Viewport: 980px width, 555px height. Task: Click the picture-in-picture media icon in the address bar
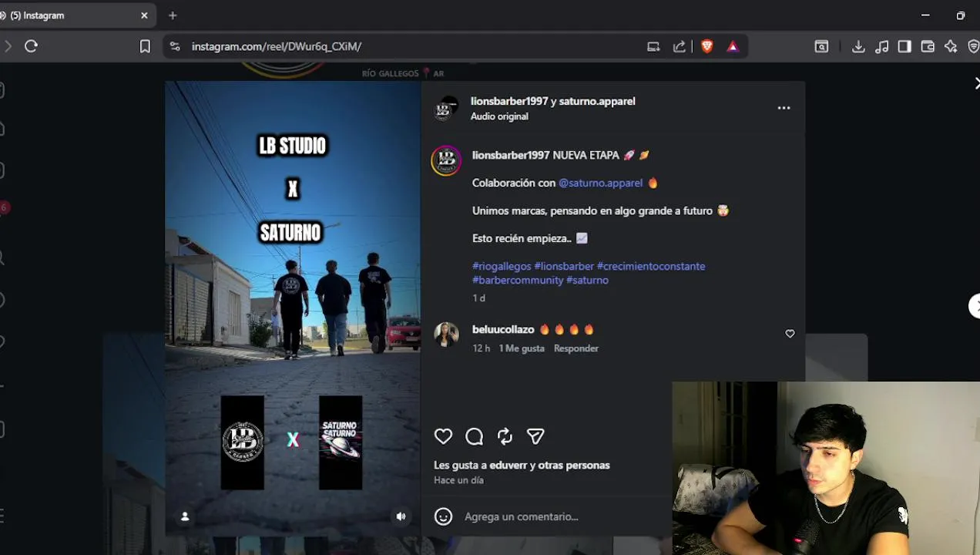tap(653, 46)
